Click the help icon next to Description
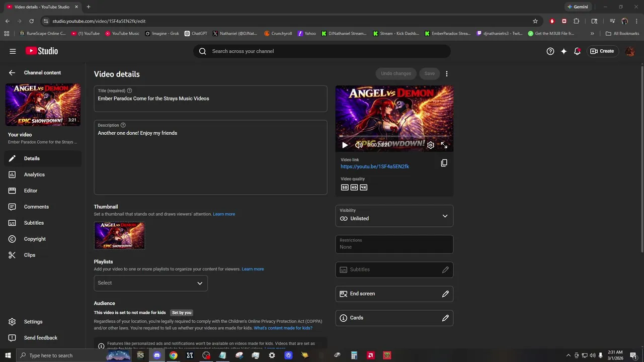Image resolution: width=644 pixels, height=362 pixels. pos(123,125)
